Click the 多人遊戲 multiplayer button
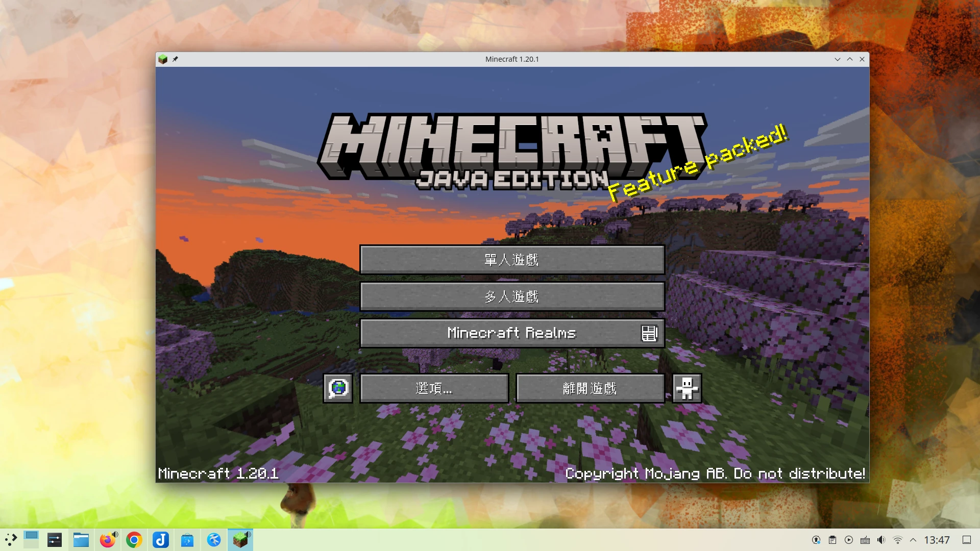The height and width of the screenshot is (551, 980). click(x=512, y=296)
